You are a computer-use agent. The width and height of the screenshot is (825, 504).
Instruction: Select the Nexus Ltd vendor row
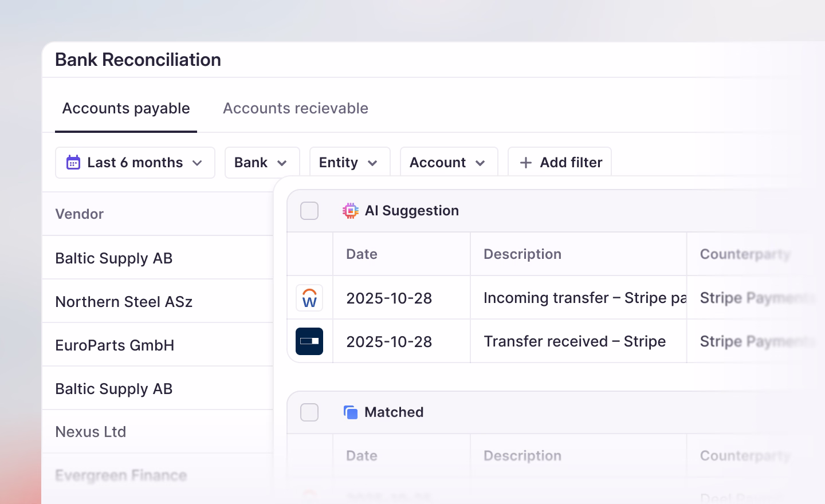pos(158,432)
